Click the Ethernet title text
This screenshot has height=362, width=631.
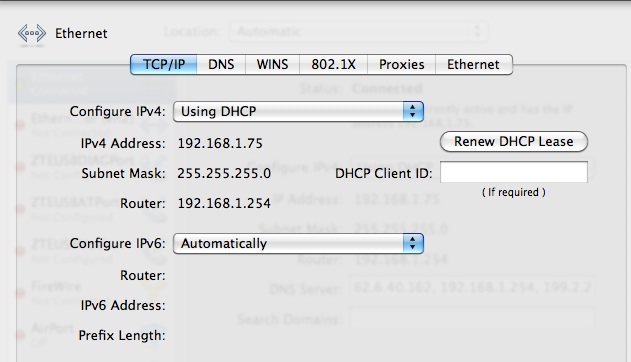[81, 33]
